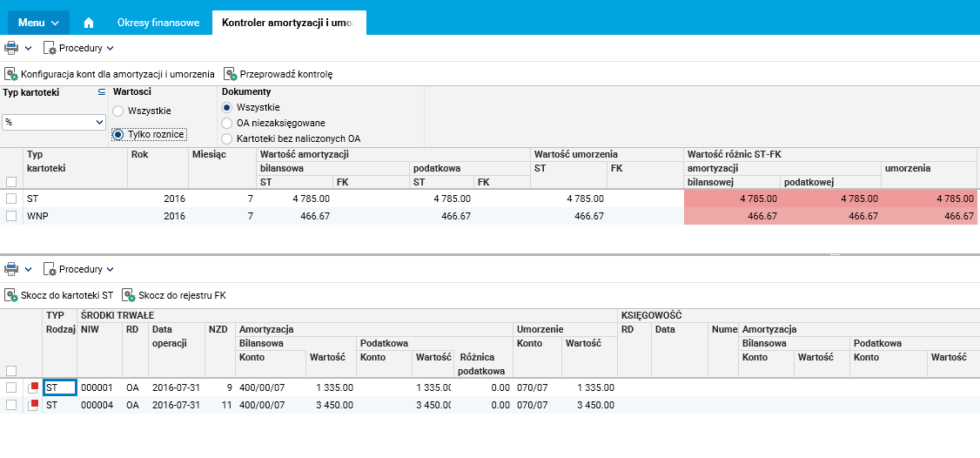The image size is (980, 458).
Task: Click the red flag on row 000001
Action: pyautogui.click(x=33, y=387)
